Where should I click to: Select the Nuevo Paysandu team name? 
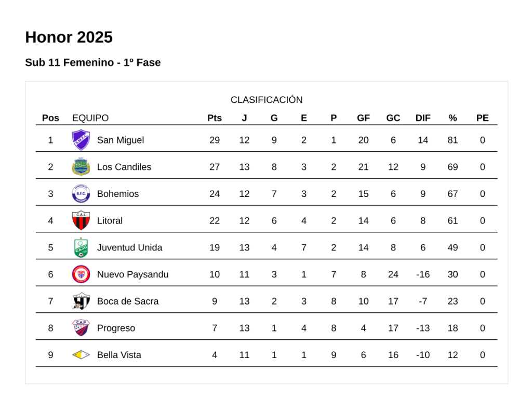click(132, 274)
